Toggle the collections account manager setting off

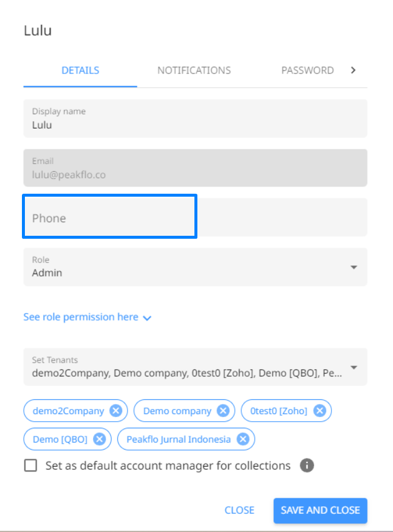pos(30,466)
